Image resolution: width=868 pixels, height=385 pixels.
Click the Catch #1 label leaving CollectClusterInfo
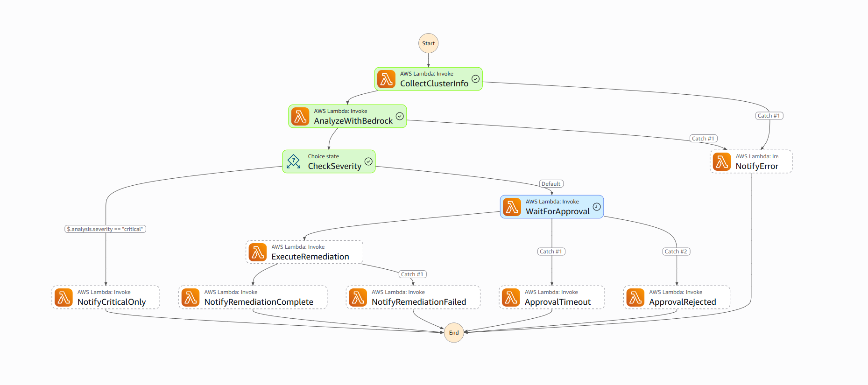tap(769, 116)
